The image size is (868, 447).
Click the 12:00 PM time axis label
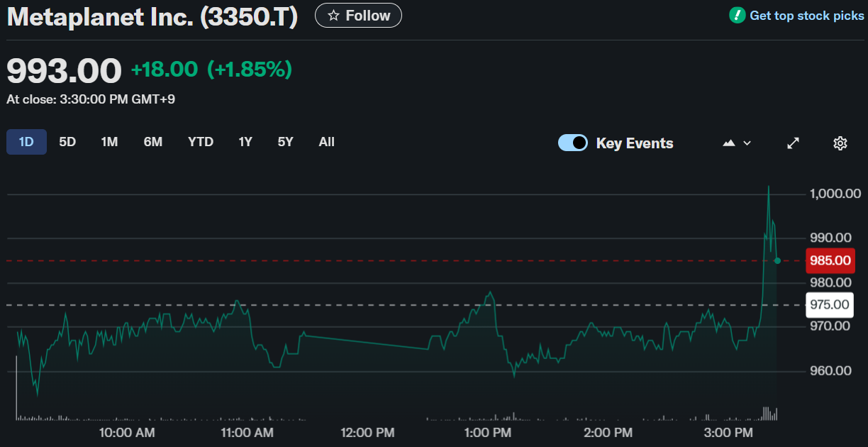coord(367,432)
